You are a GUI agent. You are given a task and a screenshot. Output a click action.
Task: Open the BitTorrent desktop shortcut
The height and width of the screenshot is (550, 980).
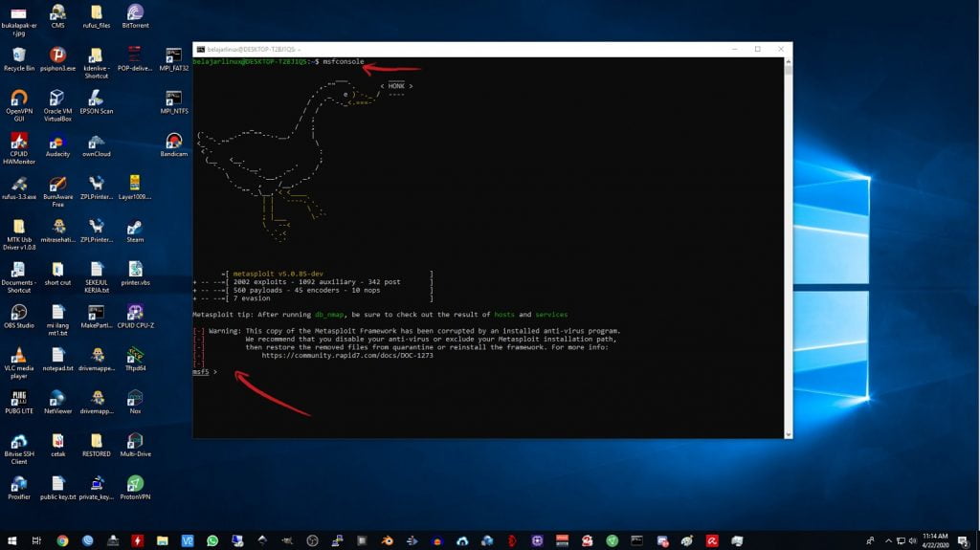(135, 17)
